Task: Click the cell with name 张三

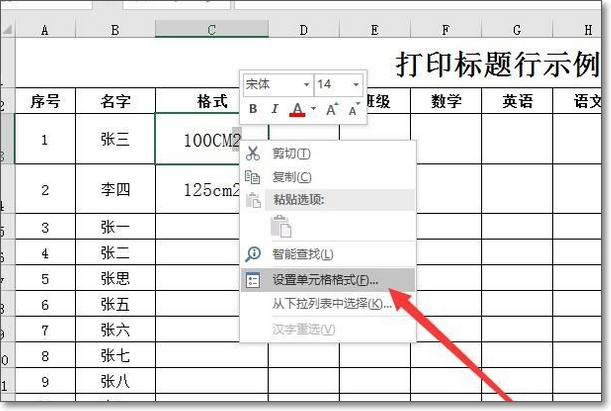Action: coord(115,139)
